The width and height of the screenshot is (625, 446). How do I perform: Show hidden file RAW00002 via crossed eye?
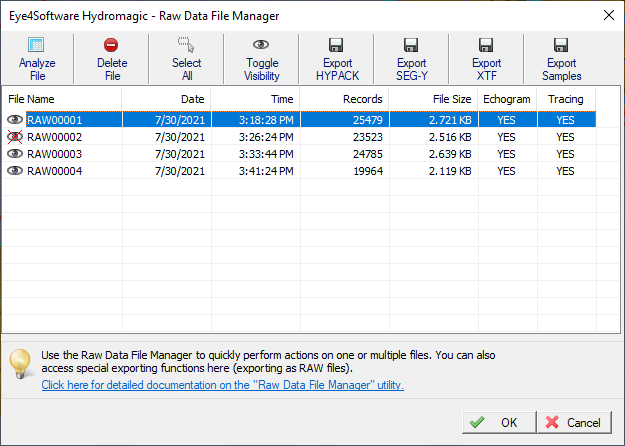15,137
